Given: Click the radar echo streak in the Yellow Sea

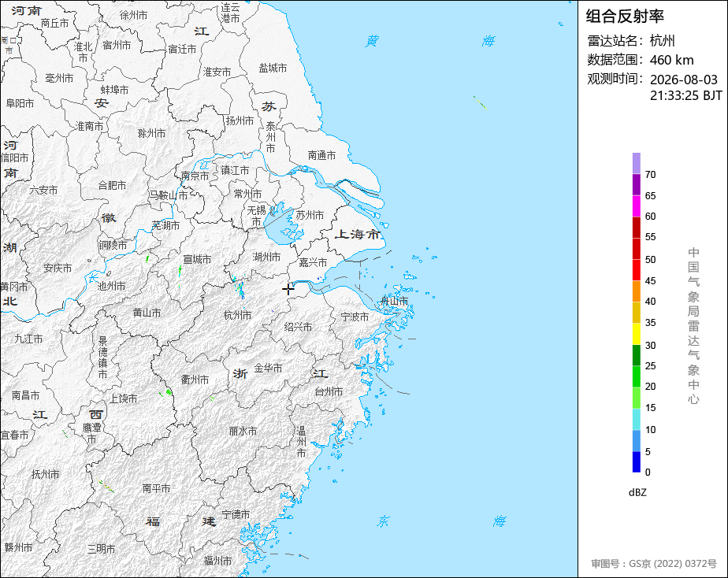Looking at the screenshot, I should pyautogui.click(x=480, y=102).
